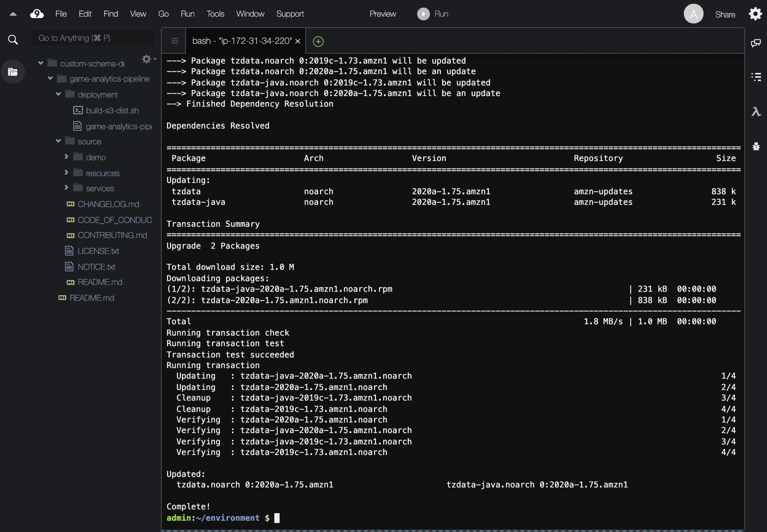Click the Preview toggle button in toolbar
The width and height of the screenshot is (767, 532).
pyautogui.click(x=382, y=13)
